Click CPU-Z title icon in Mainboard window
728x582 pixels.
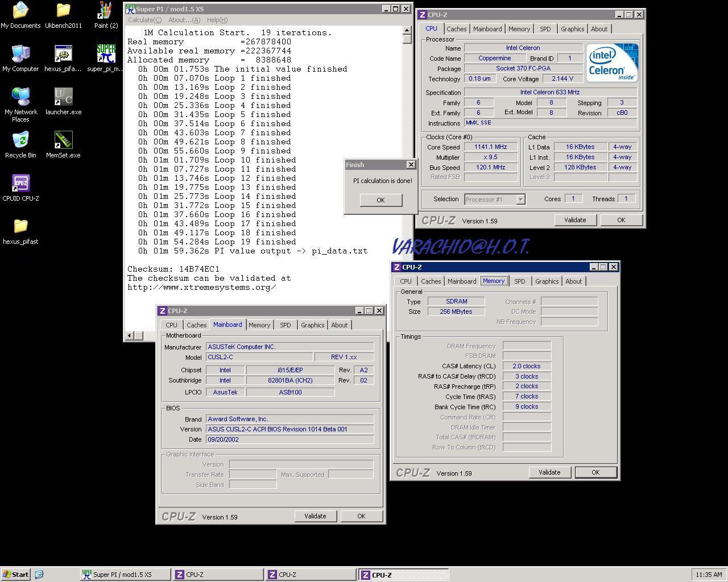pyautogui.click(x=162, y=311)
